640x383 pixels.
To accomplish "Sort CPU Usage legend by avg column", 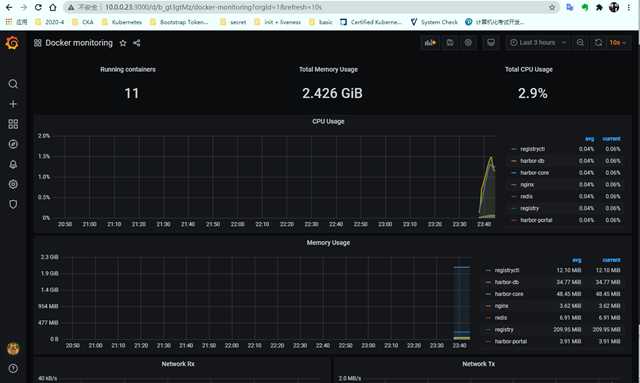I will click(x=589, y=139).
